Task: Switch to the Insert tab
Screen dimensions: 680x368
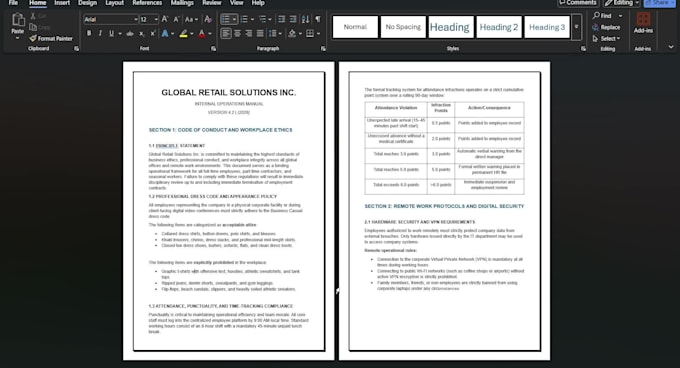Action: point(62,3)
